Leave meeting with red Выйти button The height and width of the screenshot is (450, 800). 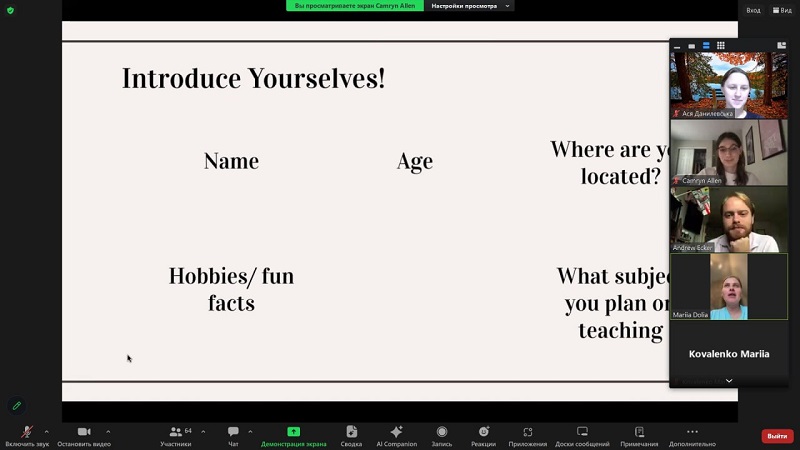tap(777, 436)
